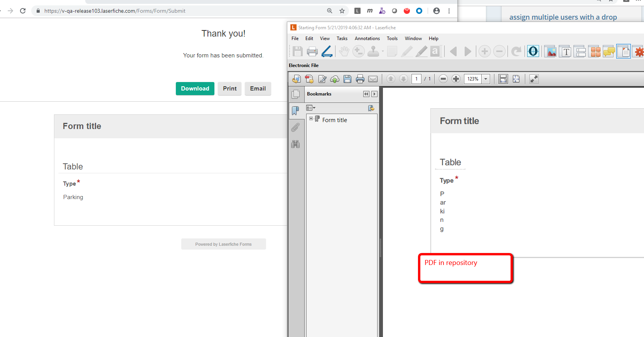Toggle the yellow sticky notes pane
644x337 pixels.
coord(609,51)
